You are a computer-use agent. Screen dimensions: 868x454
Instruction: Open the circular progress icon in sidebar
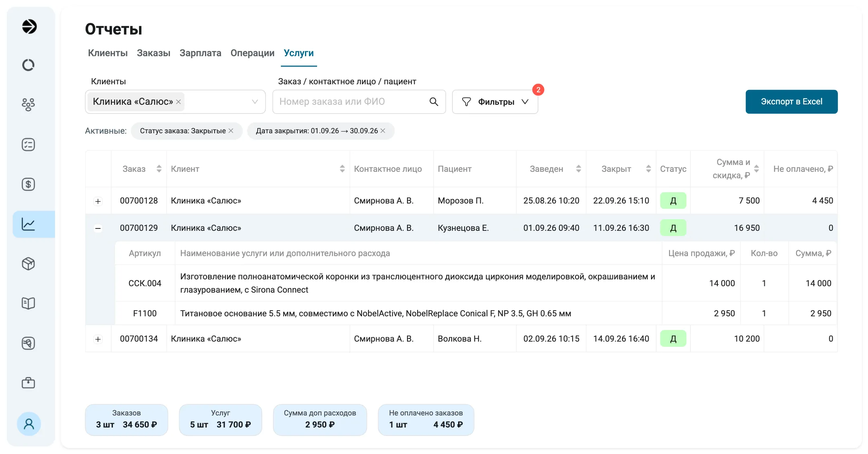click(x=28, y=65)
